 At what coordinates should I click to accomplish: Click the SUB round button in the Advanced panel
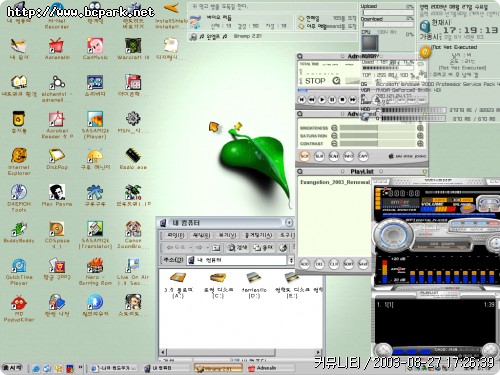pos(319,156)
